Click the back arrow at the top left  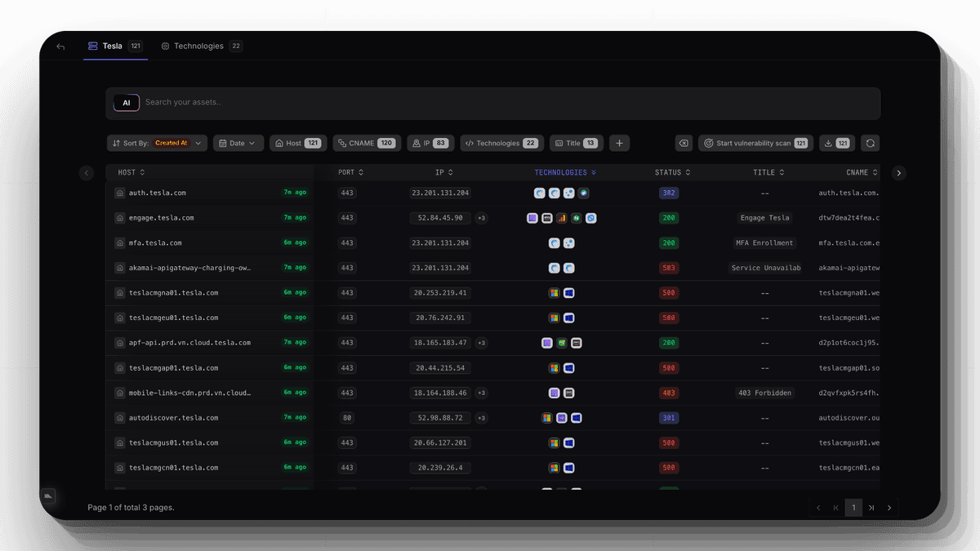[x=60, y=46]
